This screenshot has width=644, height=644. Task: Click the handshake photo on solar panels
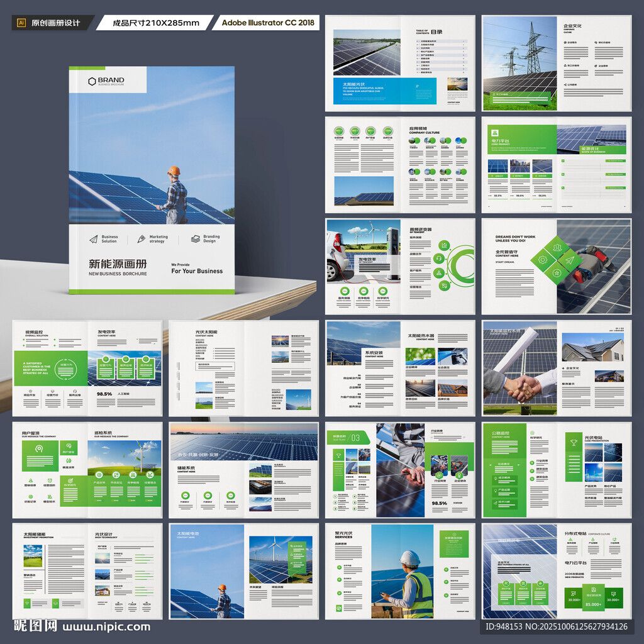point(519,367)
